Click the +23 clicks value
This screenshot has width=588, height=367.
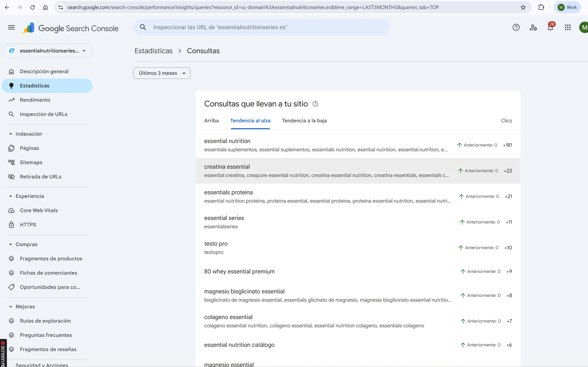[x=508, y=171]
